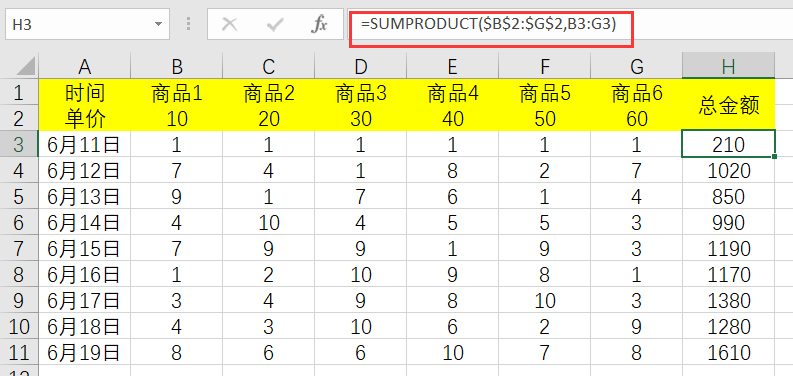This screenshot has height=376, width=793.
Task: Click the total cell 1380
Action: pos(728,301)
